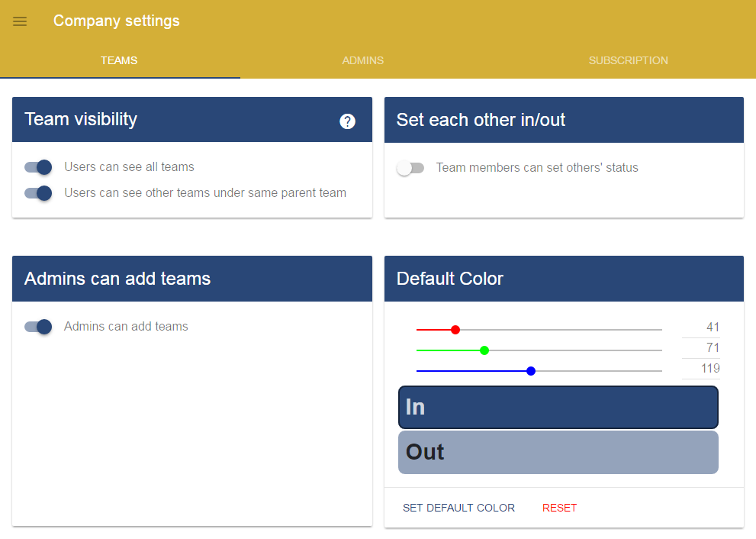Click the green color slider handle
Screen dimensions: 756x539
pyautogui.click(x=484, y=350)
